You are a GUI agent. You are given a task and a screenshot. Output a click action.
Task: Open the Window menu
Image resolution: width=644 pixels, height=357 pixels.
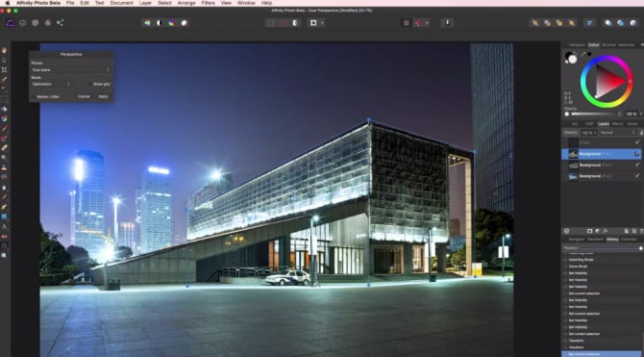click(246, 3)
